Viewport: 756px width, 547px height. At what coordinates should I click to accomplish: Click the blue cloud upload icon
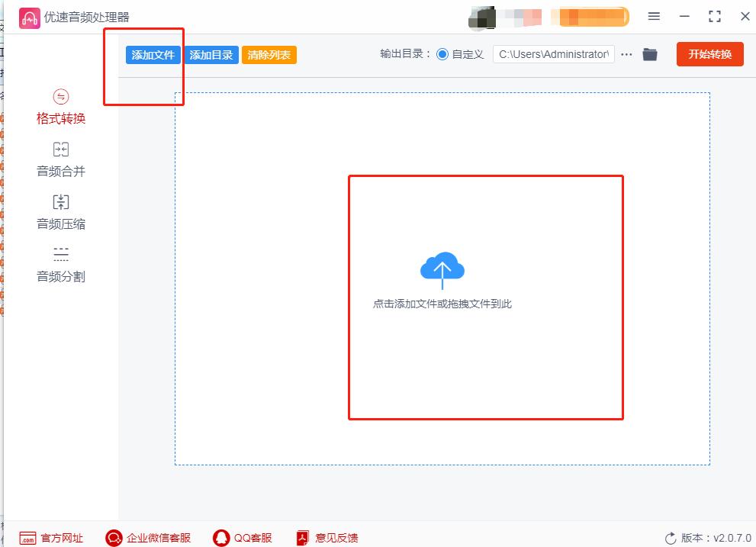point(442,269)
